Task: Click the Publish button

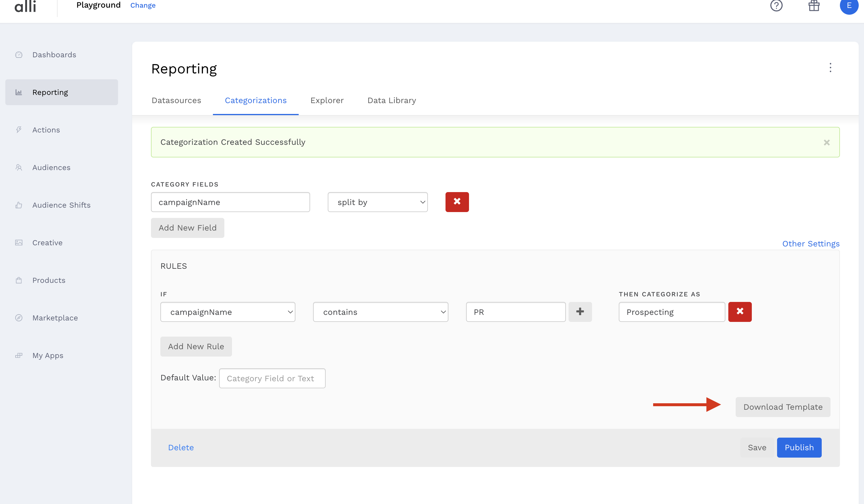Action: (799, 447)
